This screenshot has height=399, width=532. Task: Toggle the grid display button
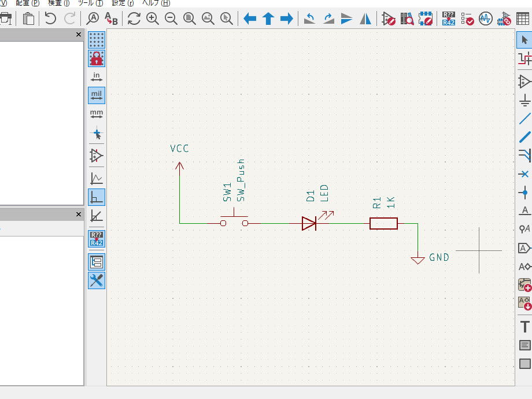tap(97, 40)
